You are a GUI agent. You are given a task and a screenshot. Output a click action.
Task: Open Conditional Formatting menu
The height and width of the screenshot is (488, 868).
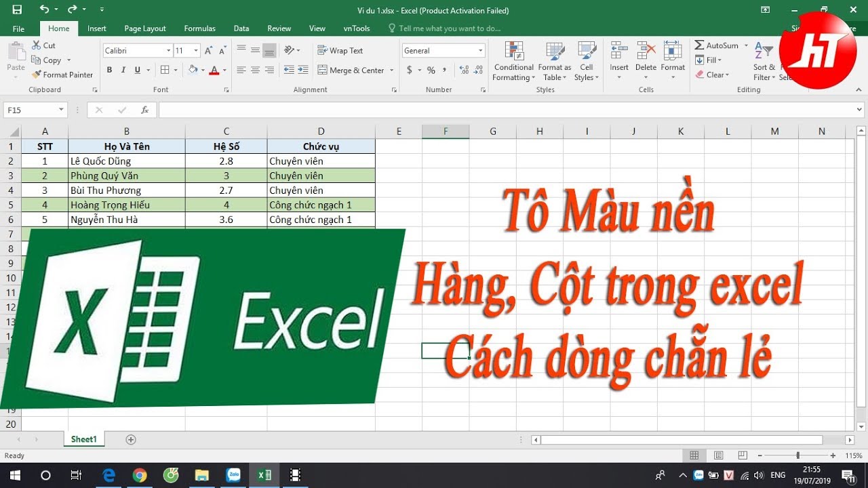[514, 61]
